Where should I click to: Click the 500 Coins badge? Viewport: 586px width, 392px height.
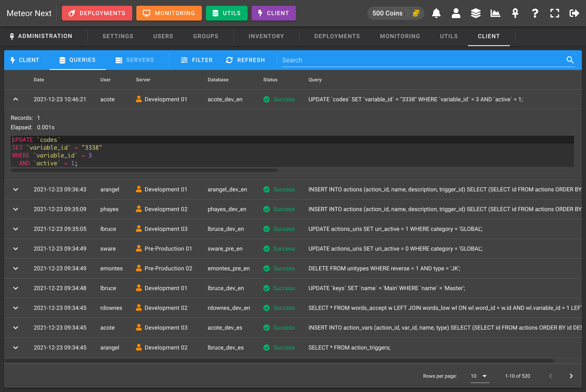pos(396,13)
